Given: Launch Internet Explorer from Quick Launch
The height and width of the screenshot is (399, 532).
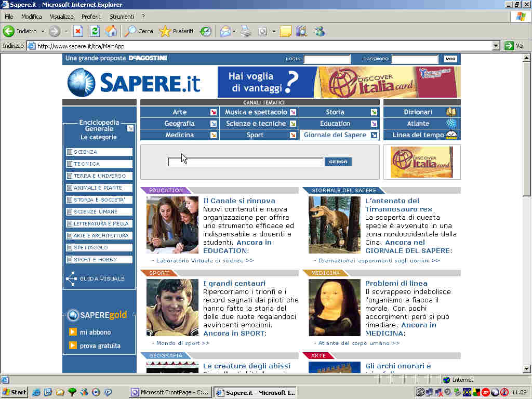Looking at the screenshot, I should coord(36,393).
